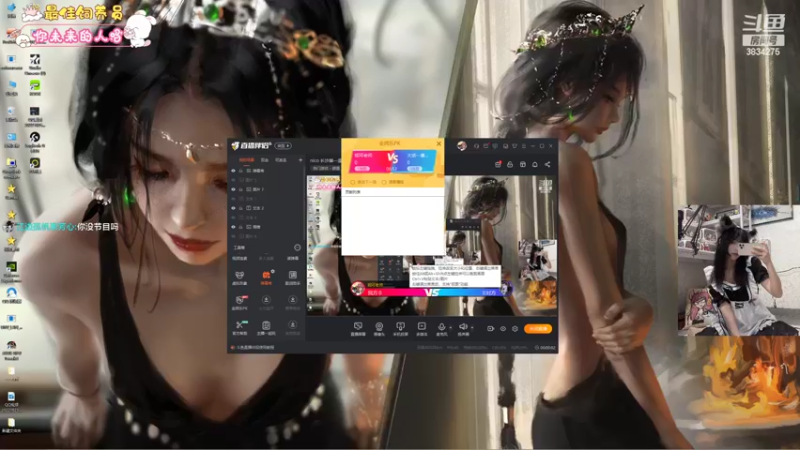Screen dimensions: 800x450
Task: Click the webcam overlay thumbnail in preview
Action: [538, 259]
